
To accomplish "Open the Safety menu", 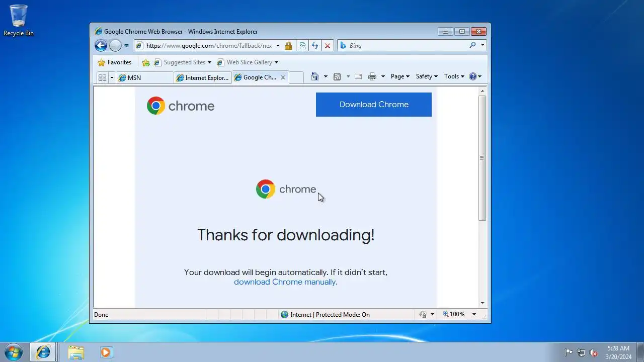I will (x=427, y=76).
